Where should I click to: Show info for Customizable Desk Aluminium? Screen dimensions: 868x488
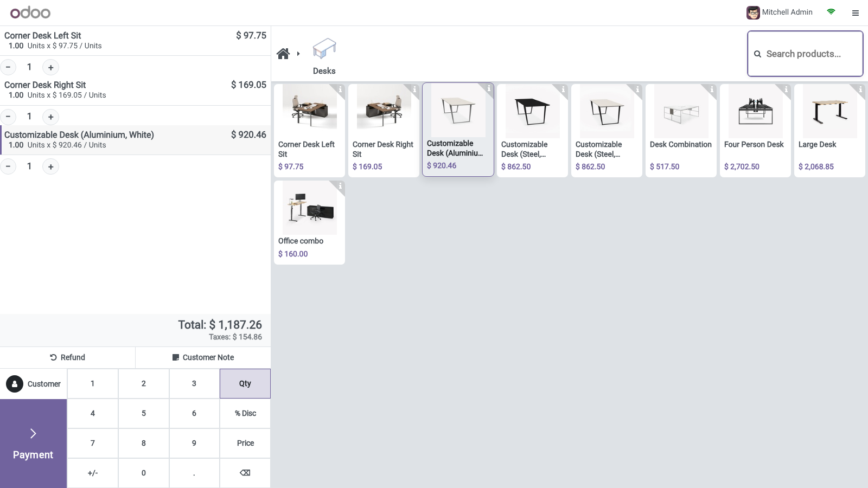click(x=489, y=88)
